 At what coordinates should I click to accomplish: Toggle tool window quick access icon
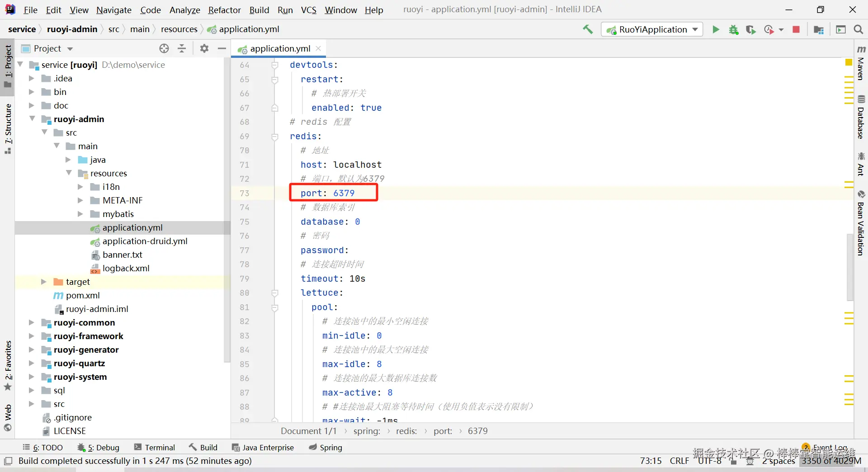point(8,461)
